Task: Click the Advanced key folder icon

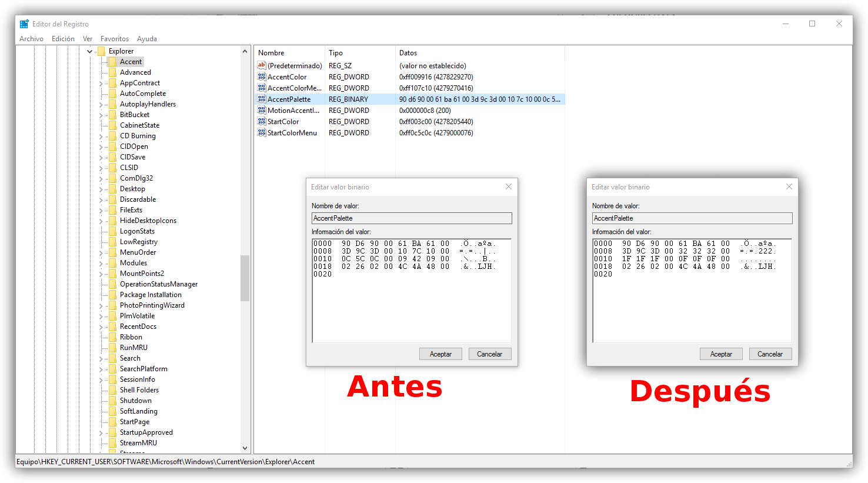Action: (x=112, y=72)
